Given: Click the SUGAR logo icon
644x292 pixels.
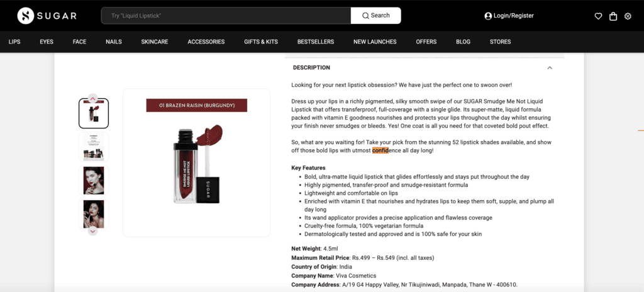Looking at the screenshot, I should 25,16.
